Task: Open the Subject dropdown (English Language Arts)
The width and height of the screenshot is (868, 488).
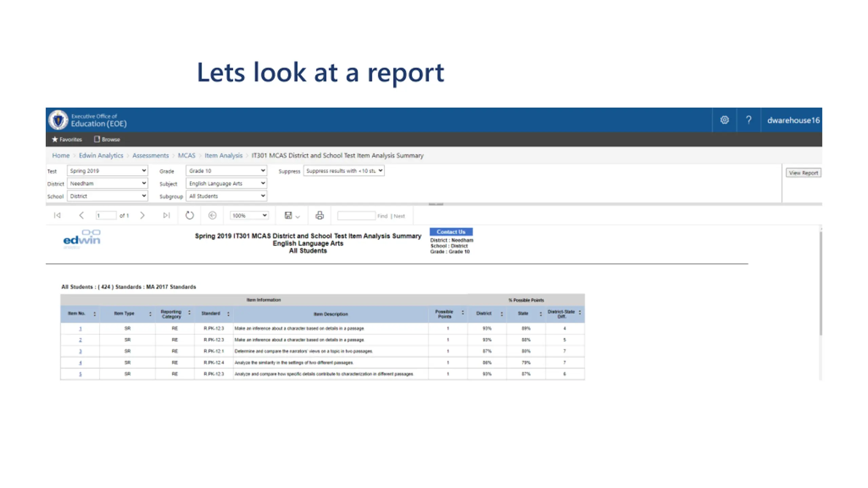Action: pyautogui.click(x=226, y=183)
